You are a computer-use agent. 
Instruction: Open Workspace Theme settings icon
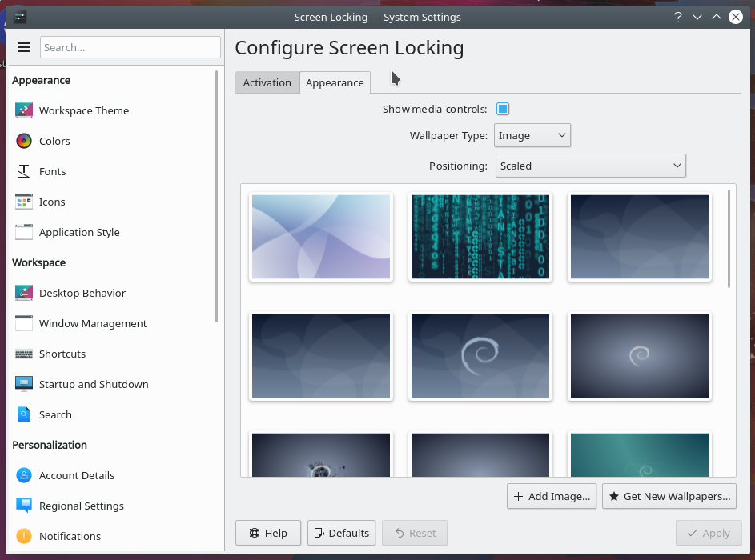pos(24,110)
